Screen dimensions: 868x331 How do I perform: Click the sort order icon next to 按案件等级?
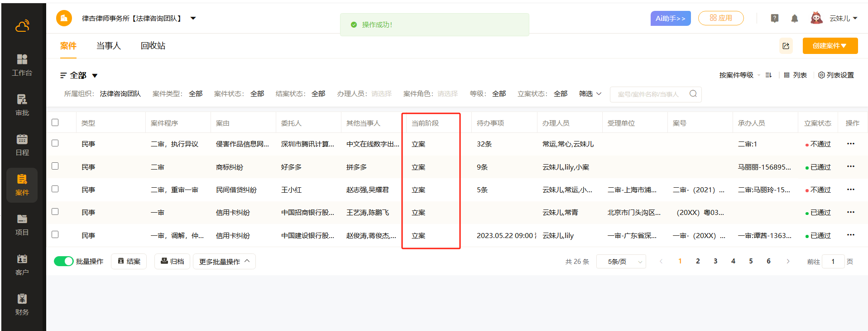pyautogui.click(x=768, y=75)
